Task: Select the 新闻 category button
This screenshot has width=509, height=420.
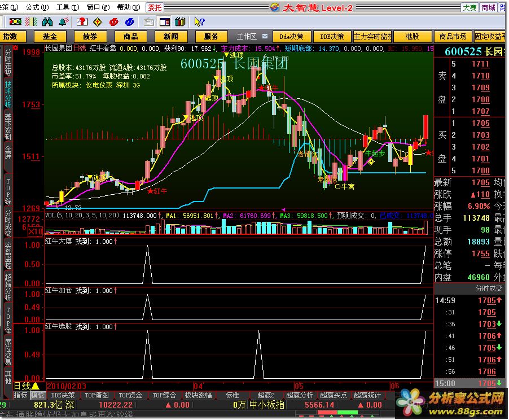Action: [171, 36]
